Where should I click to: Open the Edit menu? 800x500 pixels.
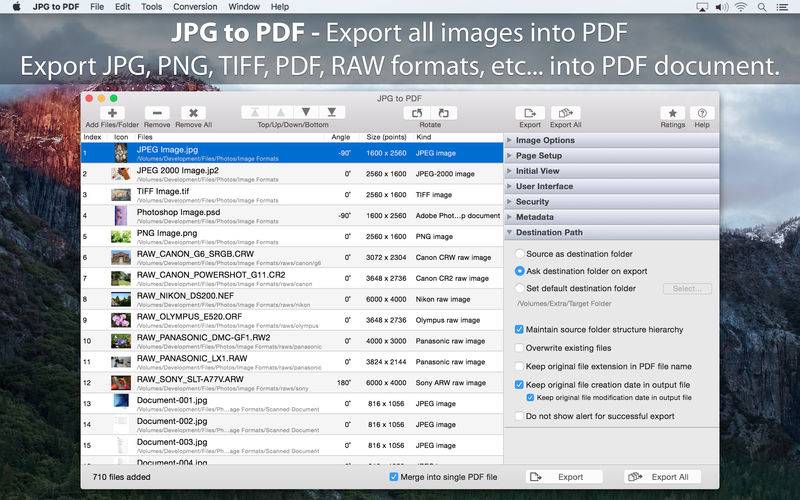(122, 7)
